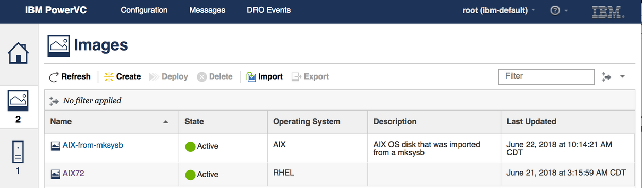Click the Import image icon

point(251,77)
